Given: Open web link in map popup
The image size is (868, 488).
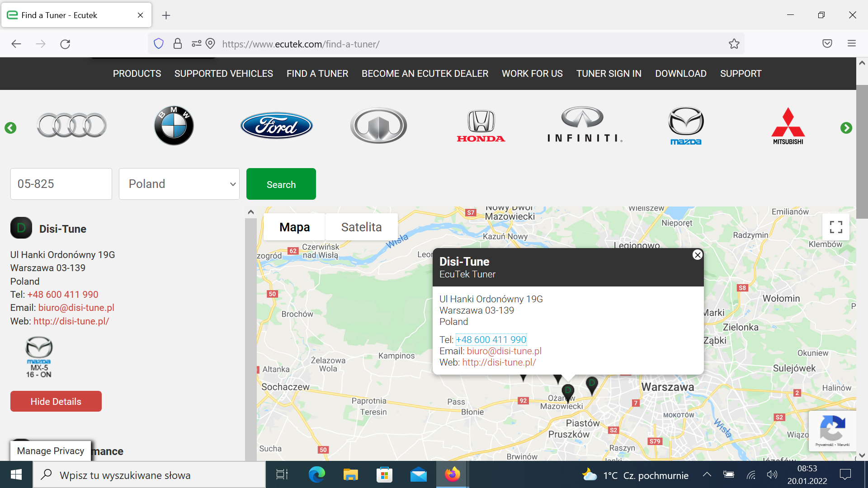Looking at the screenshot, I should [x=499, y=362].
